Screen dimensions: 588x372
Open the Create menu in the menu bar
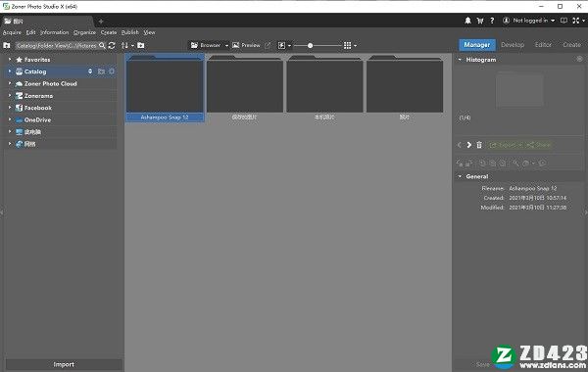coord(109,32)
